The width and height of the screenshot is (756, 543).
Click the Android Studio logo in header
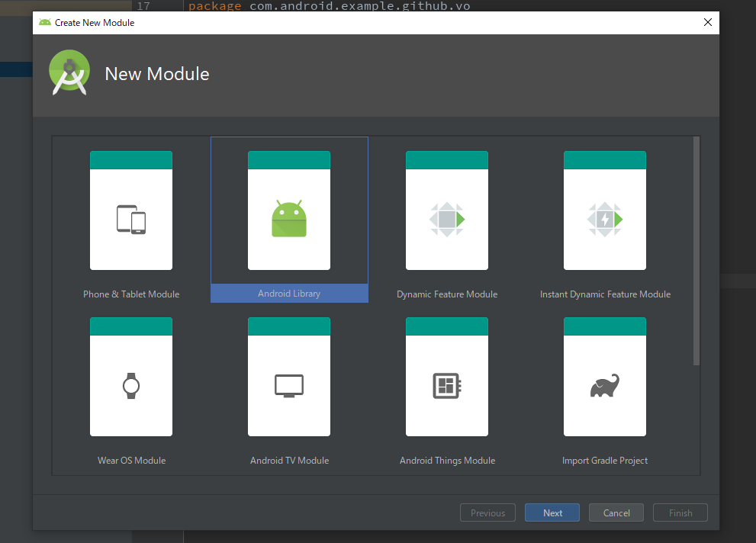click(x=69, y=74)
